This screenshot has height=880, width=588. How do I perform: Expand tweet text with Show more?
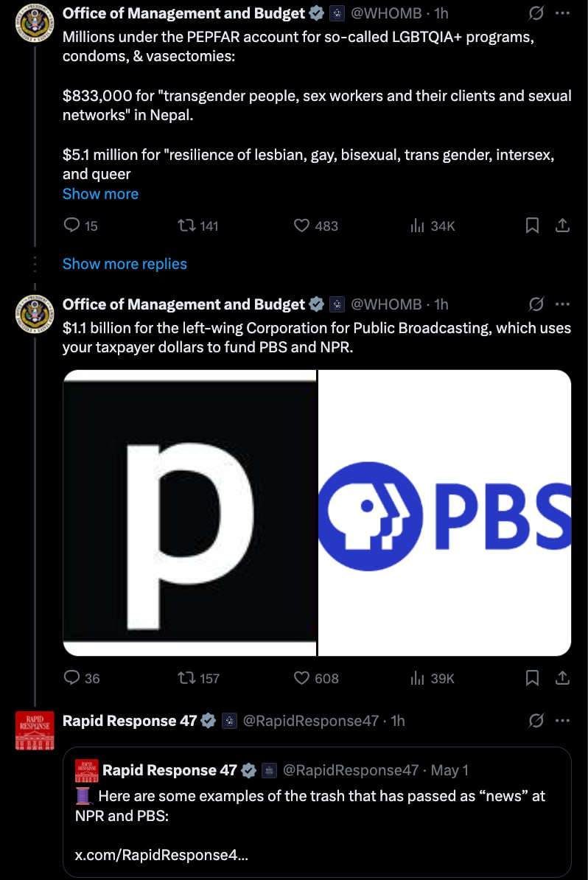(100, 194)
